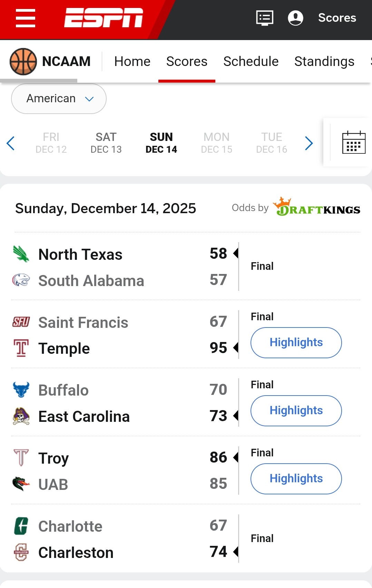
Task: Open the Scores link in header
Action: point(337,18)
